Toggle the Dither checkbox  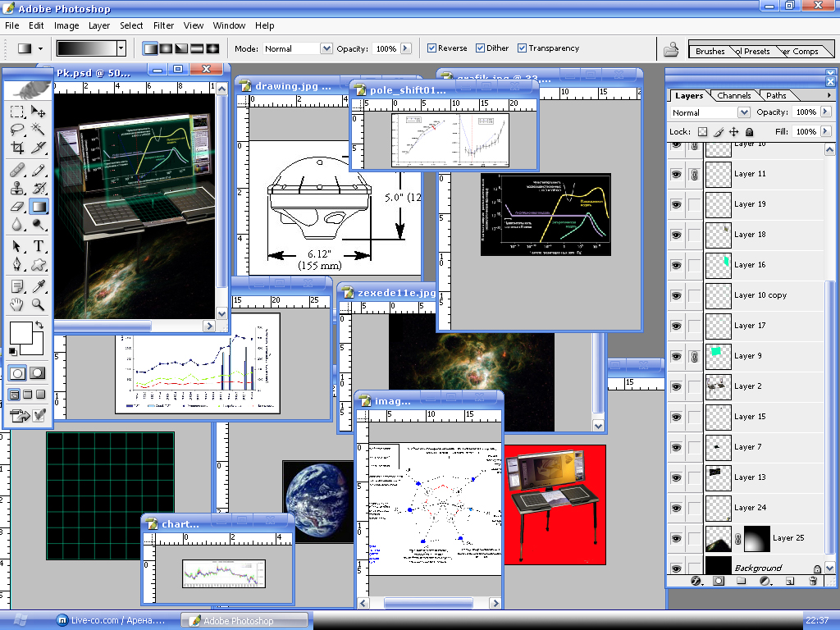480,48
